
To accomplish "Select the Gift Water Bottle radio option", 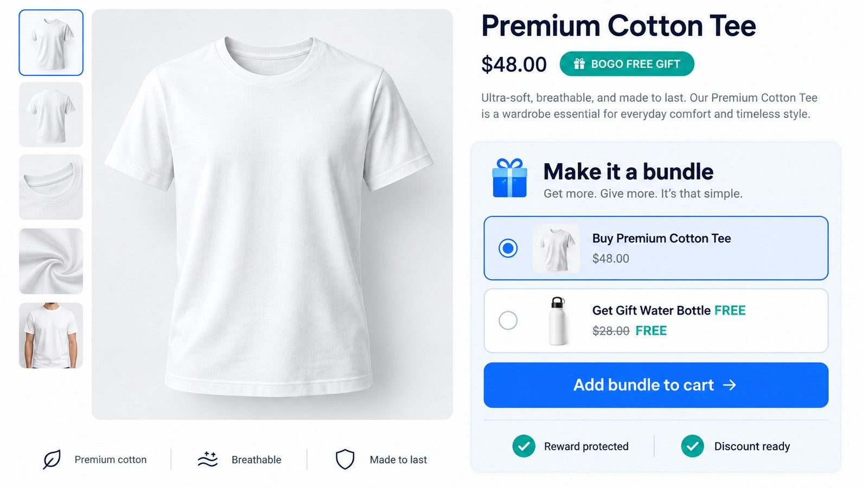I will pos(508,320).
